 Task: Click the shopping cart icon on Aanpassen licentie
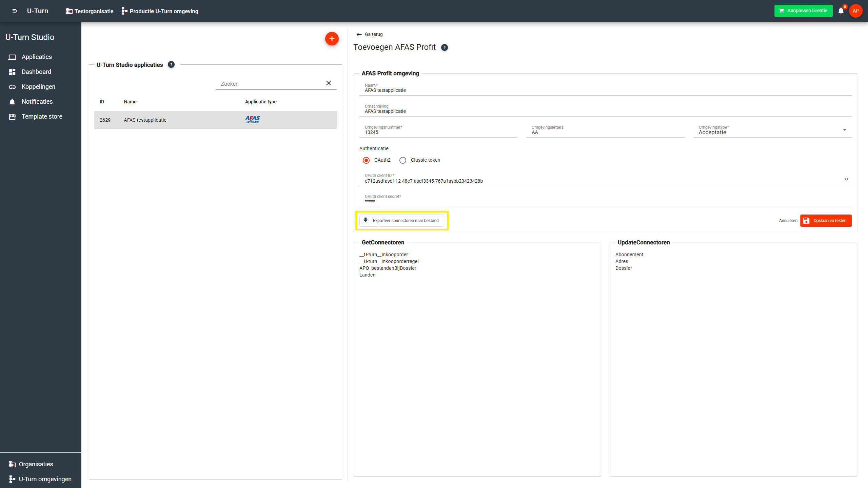[782, 11]
